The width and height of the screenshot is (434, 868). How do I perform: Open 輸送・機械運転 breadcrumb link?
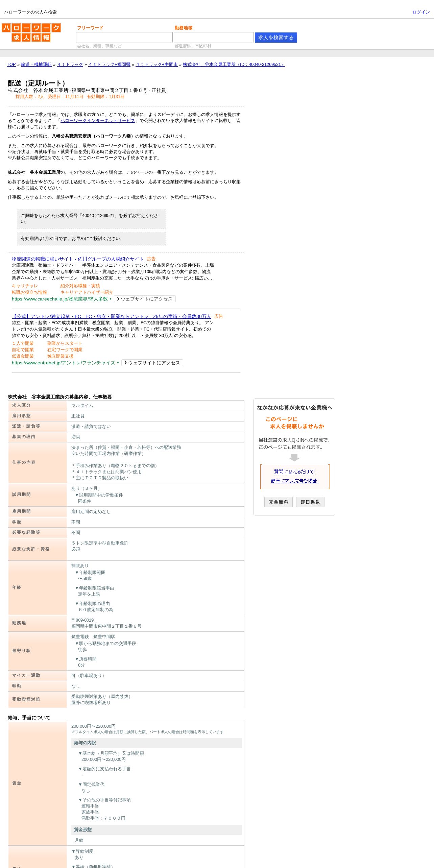pos(36,65)
